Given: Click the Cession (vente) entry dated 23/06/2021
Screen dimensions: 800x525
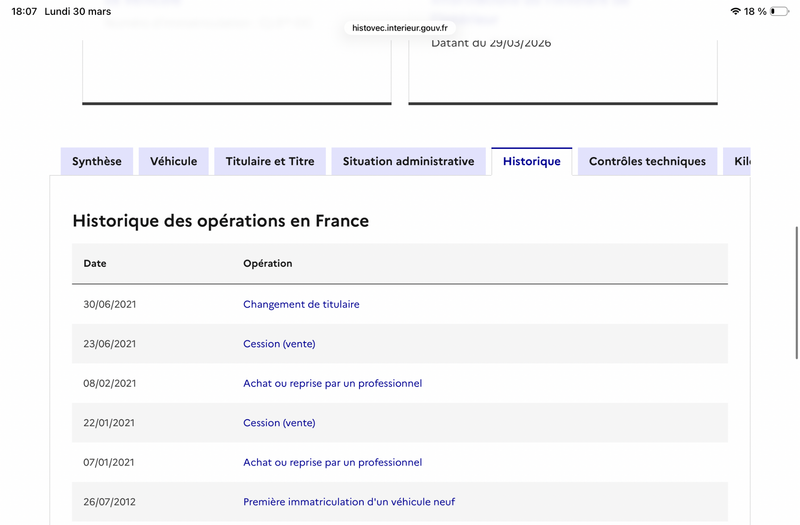Looking at the screenshot, I should (279, 344).
